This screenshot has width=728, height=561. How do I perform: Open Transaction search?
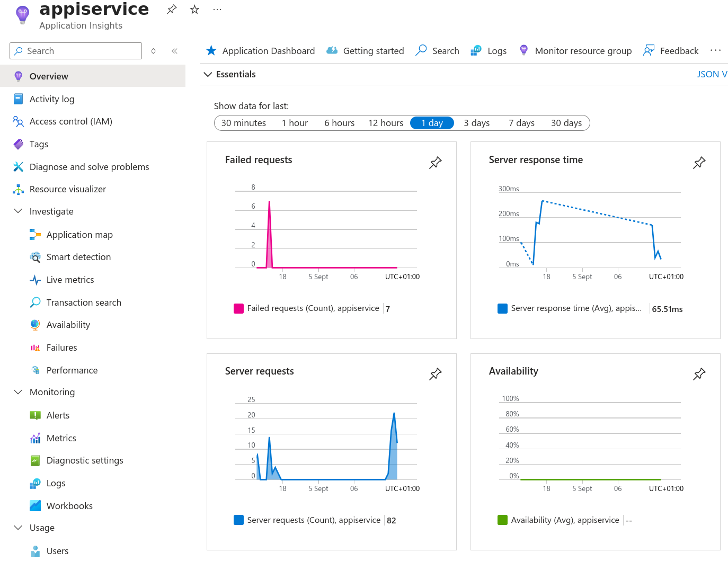point(84,302)
